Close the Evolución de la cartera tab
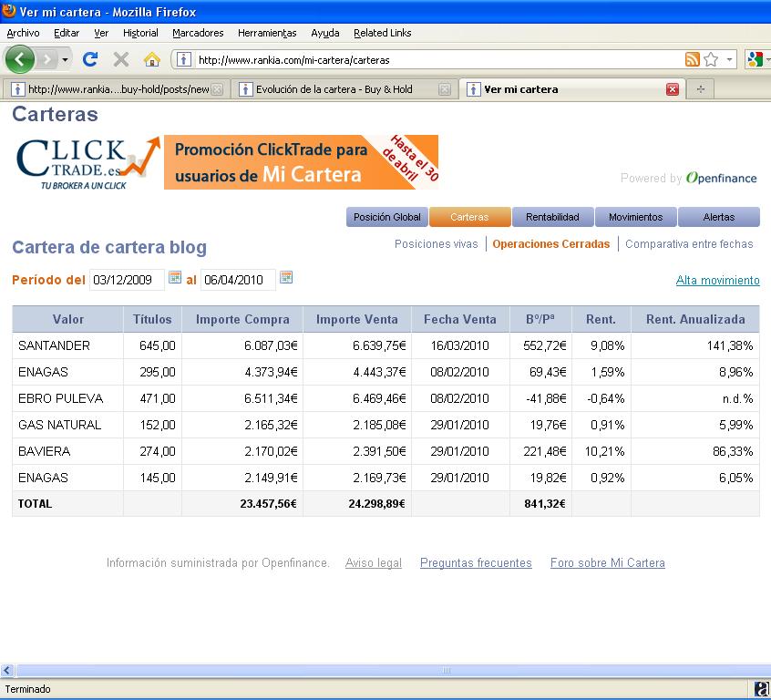Screen dimensions: 771x700 click(x=445, y=89)
